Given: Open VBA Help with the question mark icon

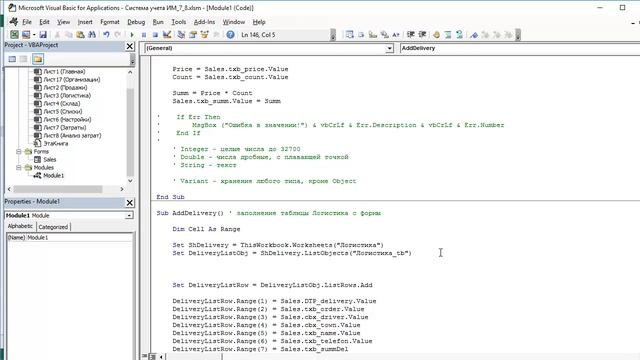Looking at the screenshot, I should click(x=230, y=35).
